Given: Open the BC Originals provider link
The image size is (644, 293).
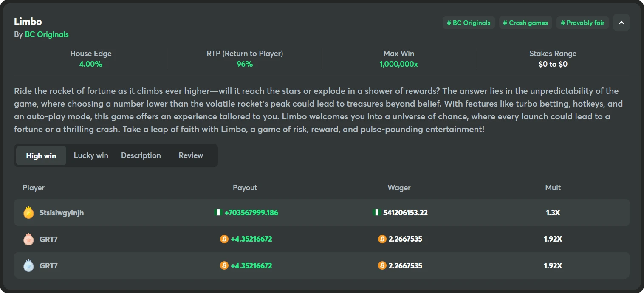Looking at the screenshot, I should (x=47, y=34).
